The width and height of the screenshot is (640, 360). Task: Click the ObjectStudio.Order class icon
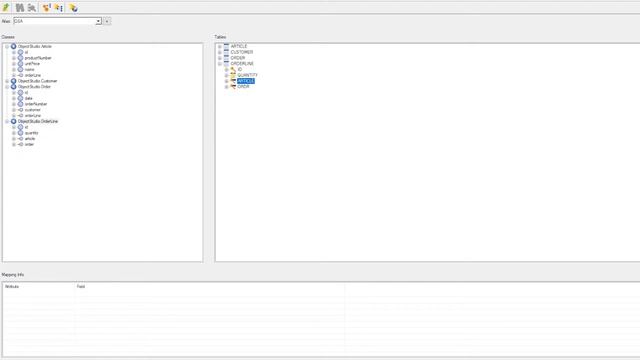click(13, 87)
